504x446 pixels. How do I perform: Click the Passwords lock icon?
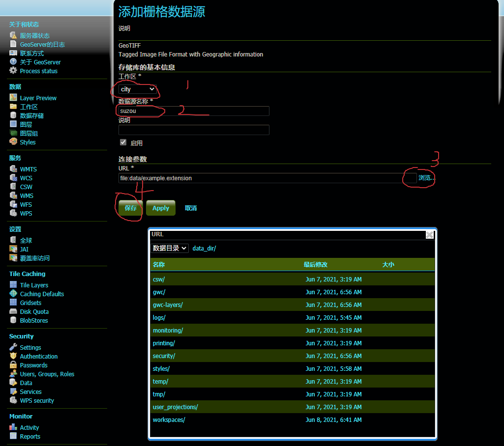pyautogui.click(x=13, y=365)
